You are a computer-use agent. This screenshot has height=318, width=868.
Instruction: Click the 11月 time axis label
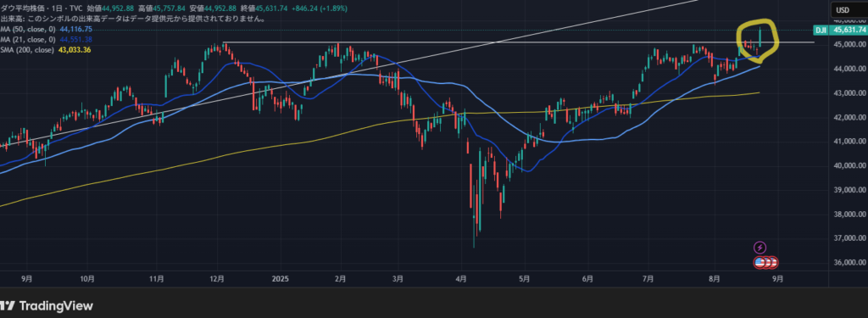157,279
